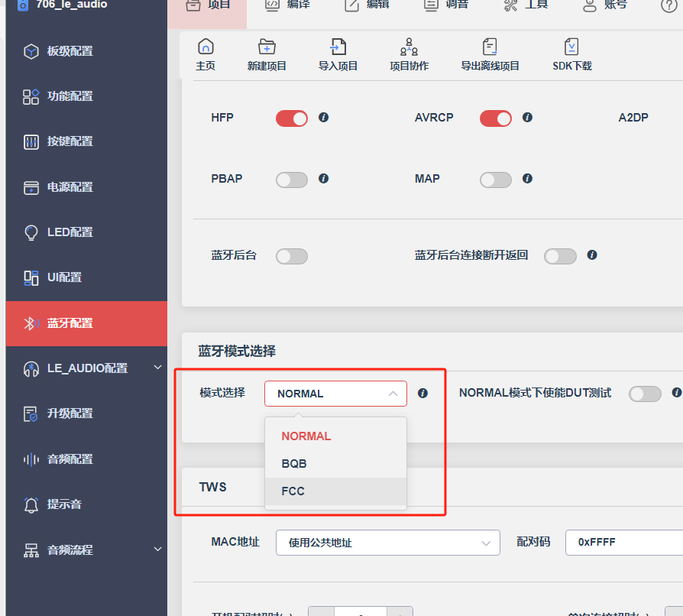Switch to the 工具 top tab
Screen dimensions: 683x616
(526, 6)
